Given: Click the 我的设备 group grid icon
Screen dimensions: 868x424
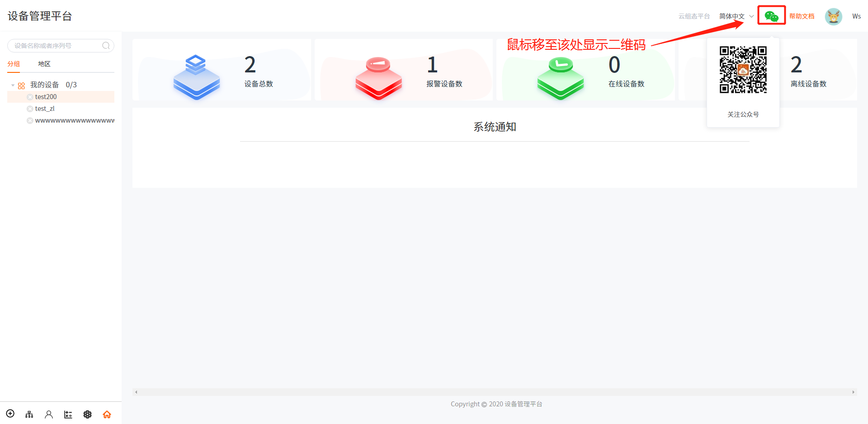Looking at the screenshot, I should click(21, 86).
